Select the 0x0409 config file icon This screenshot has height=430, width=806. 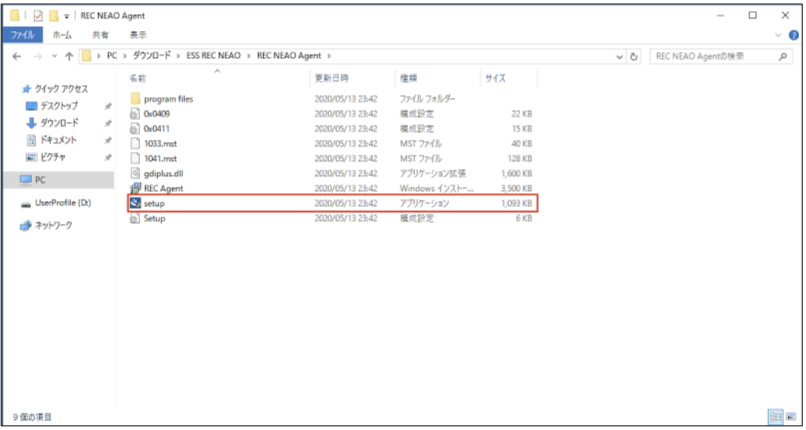coord(135,114)
